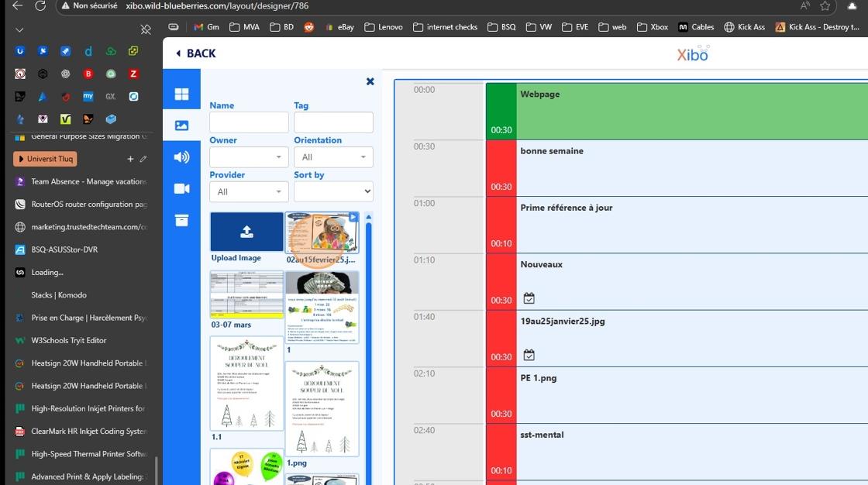The width and height of the screenshot is (868, 485).
Task: Open the Provider dropdown
Action: point(249,192)
